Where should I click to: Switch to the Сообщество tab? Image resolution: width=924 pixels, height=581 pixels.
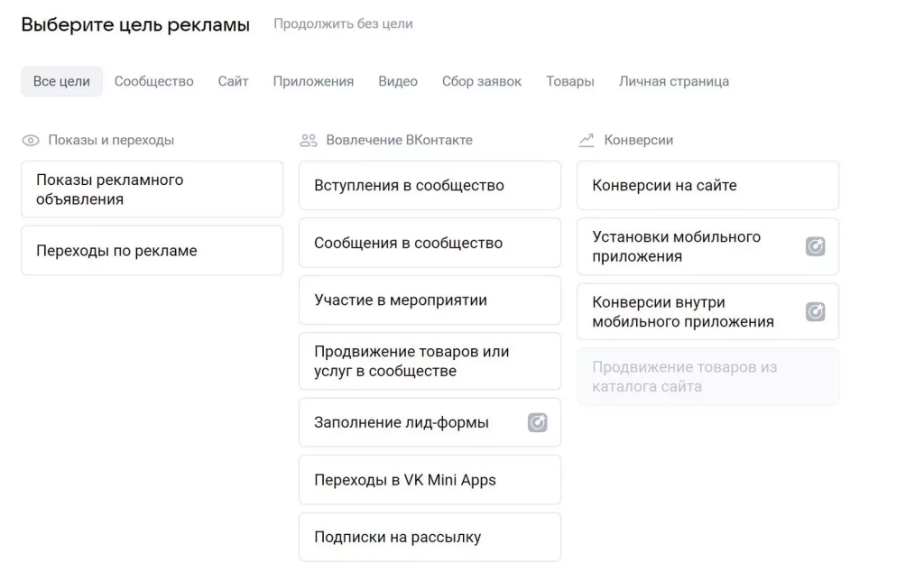(x=153, y=81)
